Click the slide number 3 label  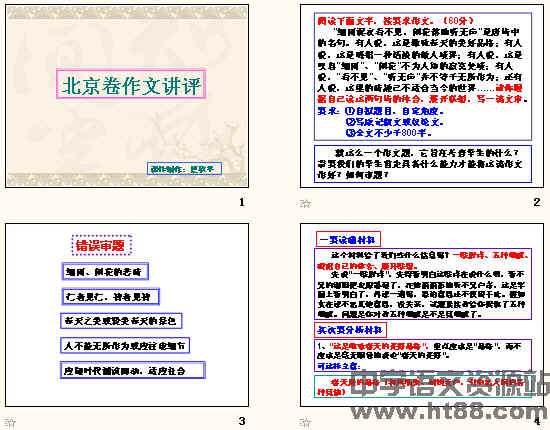point(242,421)
